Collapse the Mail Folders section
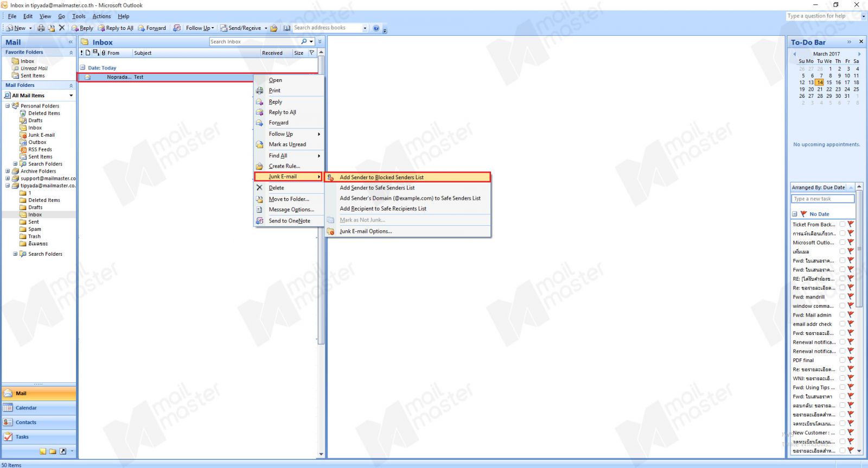Screen dimensions: 868x468 (71, 86)
